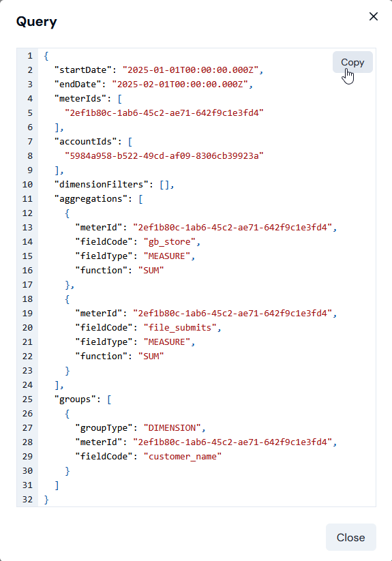
Task: Click the Close button
Action: click(x=350, y=537)
